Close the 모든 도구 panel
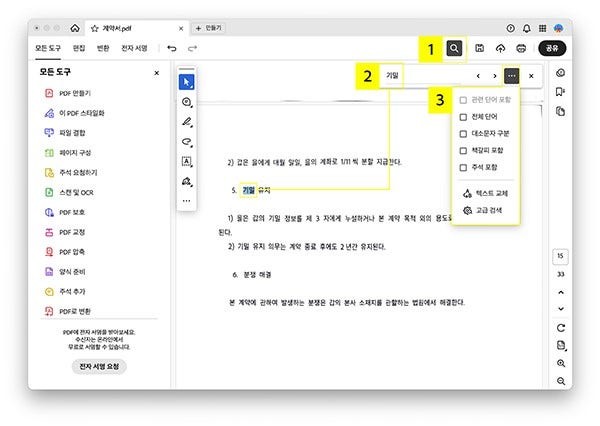 pyautogui.click(x=157, y=73)
